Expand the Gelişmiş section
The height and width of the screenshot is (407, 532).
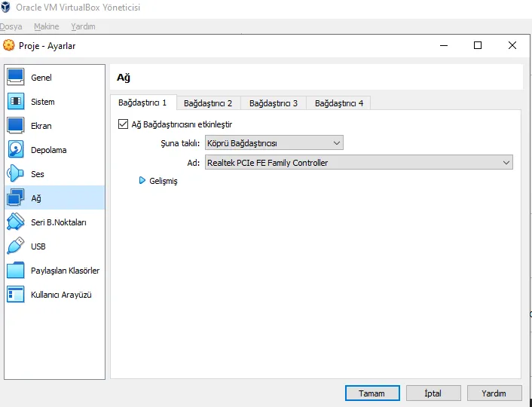click(142, 181)
